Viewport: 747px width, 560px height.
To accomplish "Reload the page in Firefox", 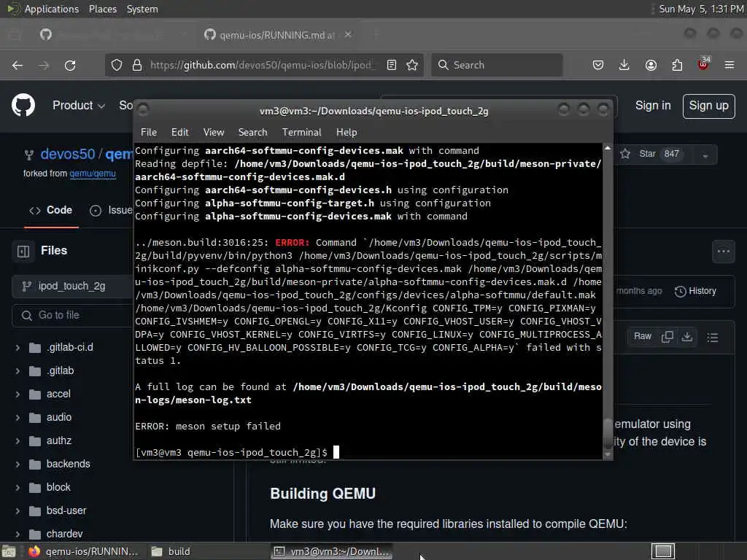I will click(70, 65).
